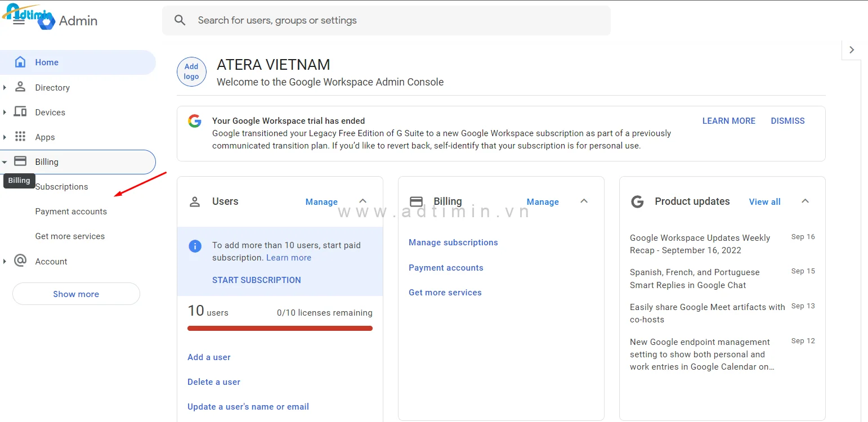
Task: Expand the Devices tree arrow
Action: click(5, 112)
